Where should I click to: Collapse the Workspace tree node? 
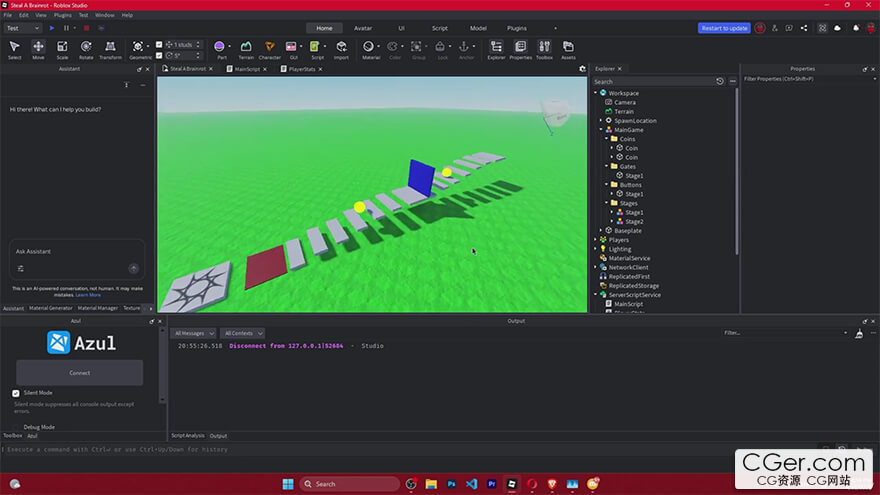596,93
